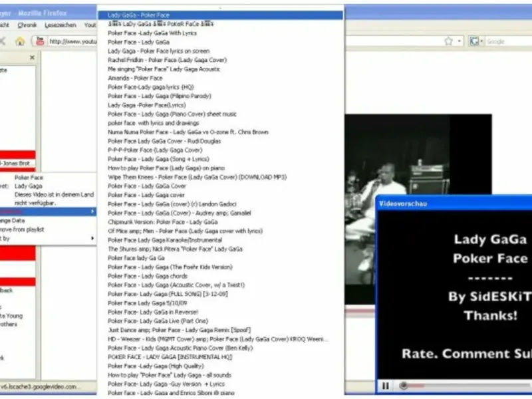Expand the highlighted context menu submenu arrow
Image resolution: width=532 pixels, height=399 pixels.
coord(92,211)
